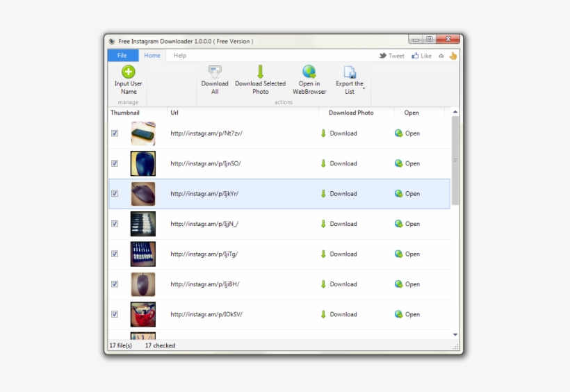Click the red bag thumbnail in IOkSV row

pyautogui.click(x=143, y=315)
